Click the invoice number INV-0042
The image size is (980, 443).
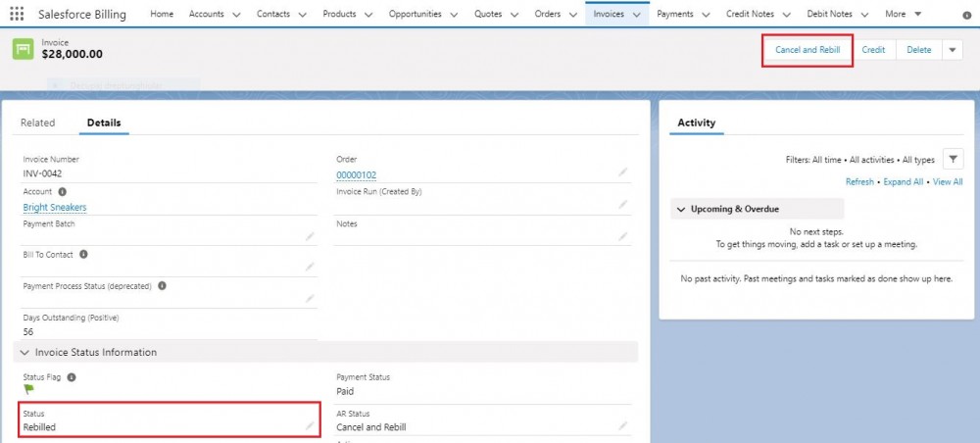point(42,173)
